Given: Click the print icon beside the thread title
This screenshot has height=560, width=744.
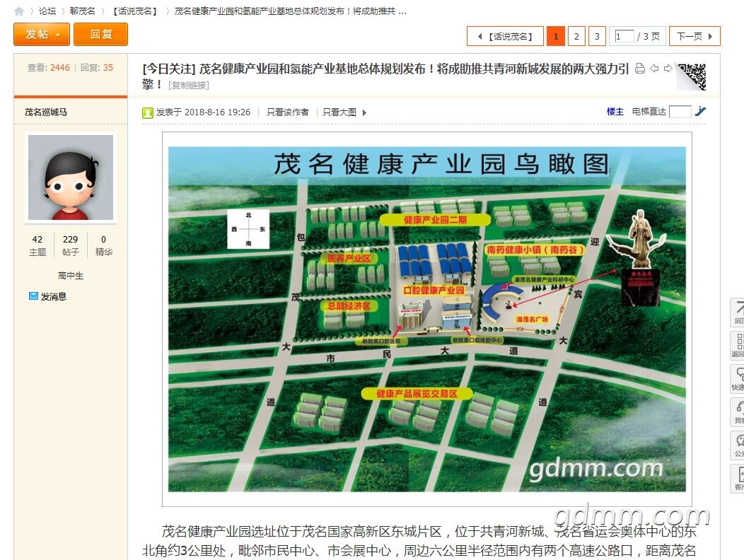Looking at the screenshot, I should coord(640,69).
